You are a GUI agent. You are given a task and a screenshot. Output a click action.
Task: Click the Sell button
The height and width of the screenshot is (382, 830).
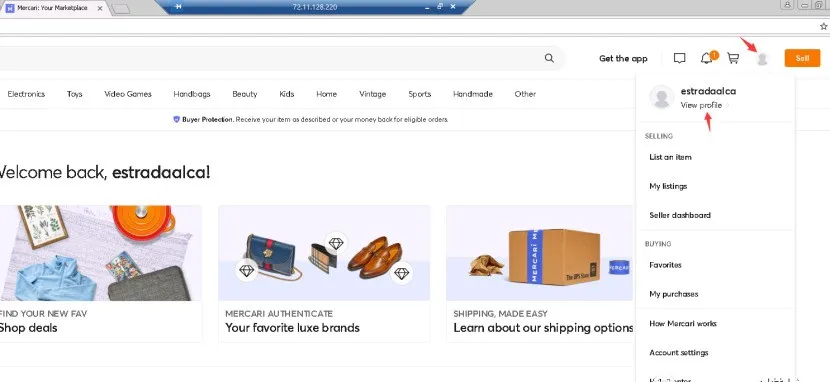click(802, 58)
